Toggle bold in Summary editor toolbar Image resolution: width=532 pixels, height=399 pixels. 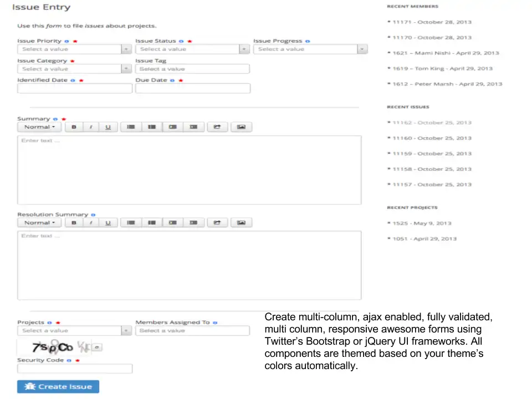coord(74,127)
